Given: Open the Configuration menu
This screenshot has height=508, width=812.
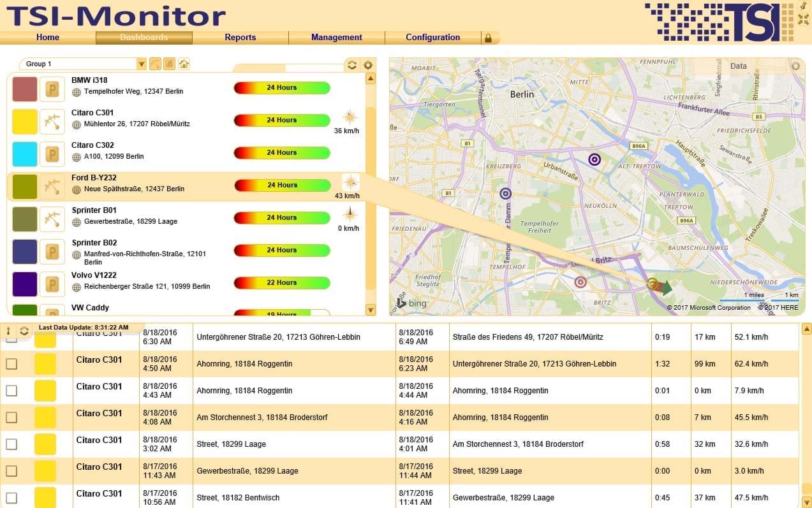Looking at the screenshot, I should (433, 38).
